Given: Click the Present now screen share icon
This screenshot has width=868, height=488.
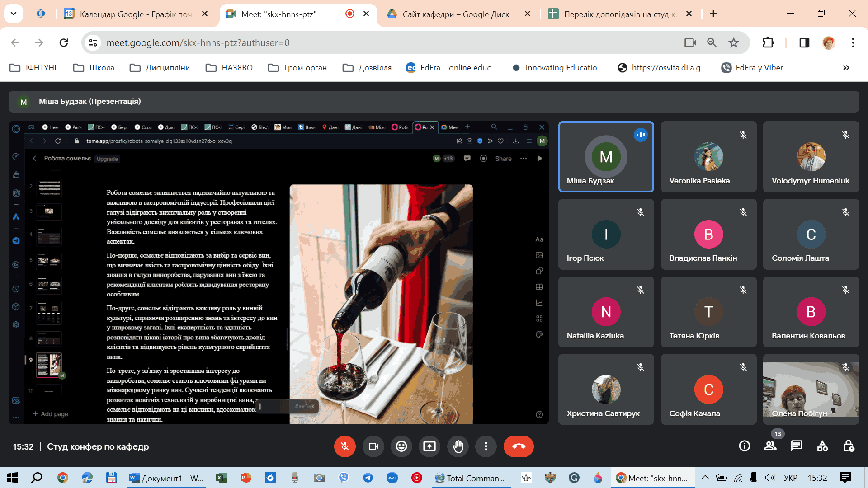Looking at the screenshot, I should pos(429,446).
